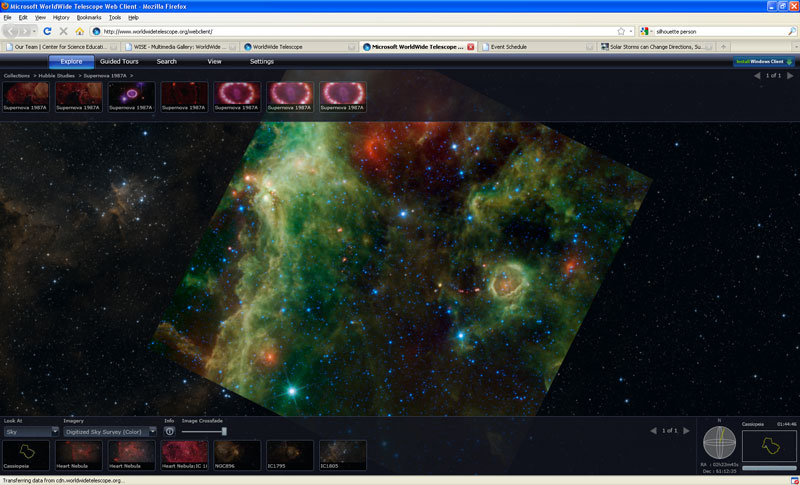This screenshot has width=800, height=485.
Task: Open the Firefox History menu
Action: (x=61, y=17)
